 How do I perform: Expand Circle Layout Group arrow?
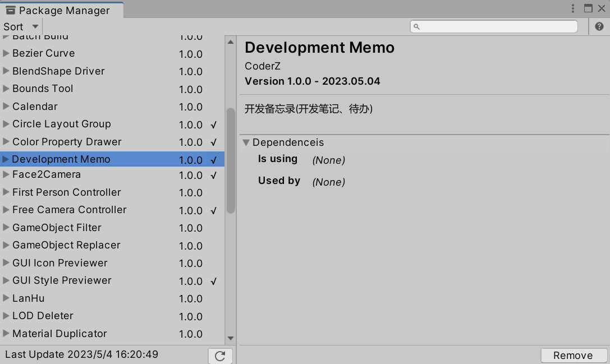[6, 124]
